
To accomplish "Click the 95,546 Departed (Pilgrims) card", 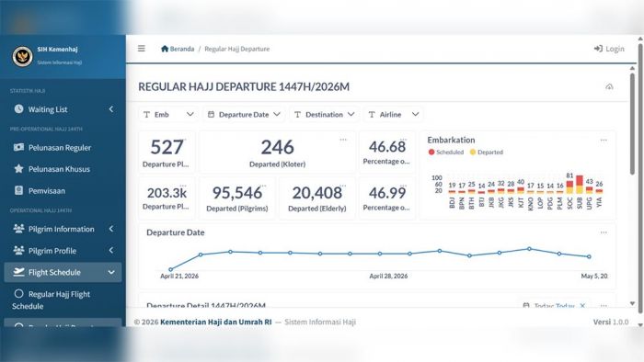I will (x=237, y=198).
